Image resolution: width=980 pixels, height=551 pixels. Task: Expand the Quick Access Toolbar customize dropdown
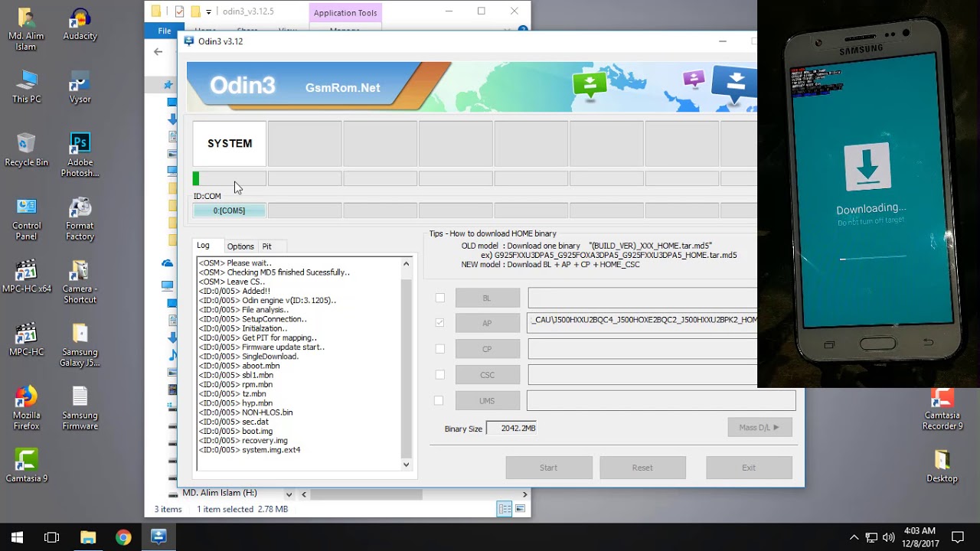pyautogui.click(x=208, y=12)
